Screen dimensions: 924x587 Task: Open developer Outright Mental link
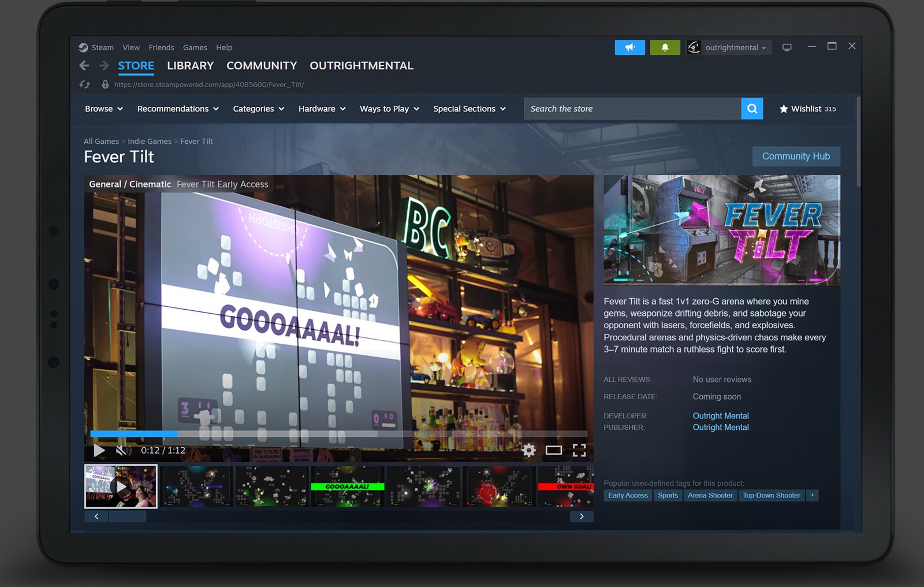[x=721, y=416]
